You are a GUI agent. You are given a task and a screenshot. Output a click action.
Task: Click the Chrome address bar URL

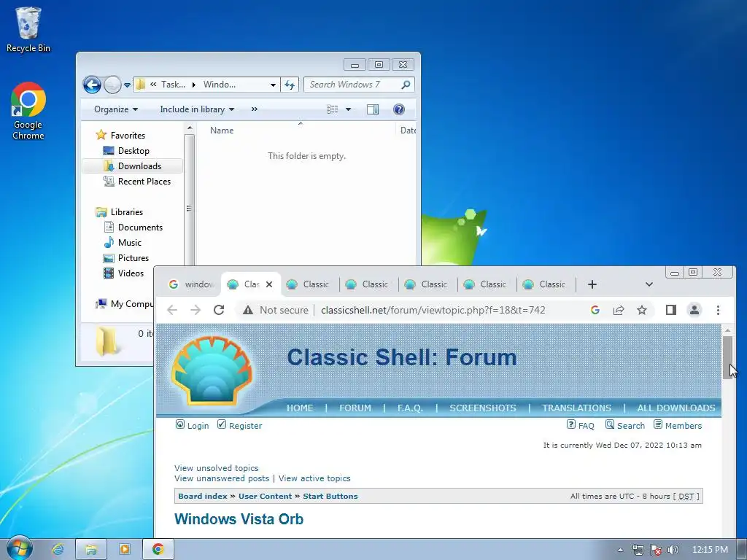tap(433, 310)
